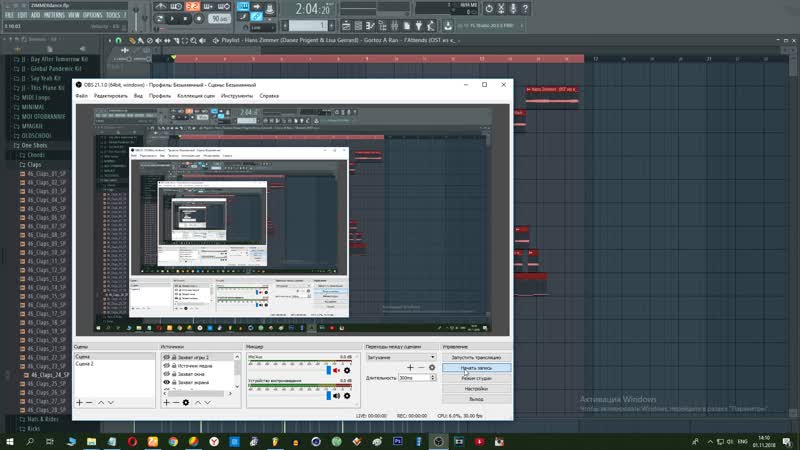Open OBS settings button in controls

[476, 389]
